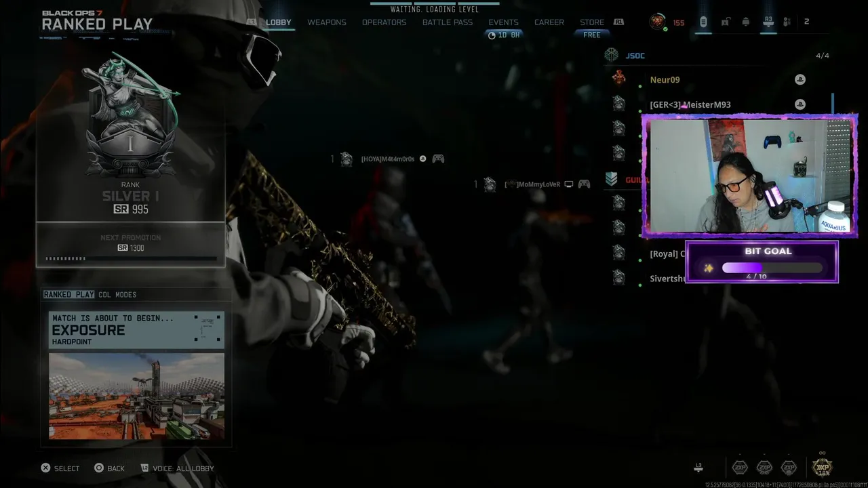Click the MoMmyLoVeR player name
Screen dimensions: 868x488
click(x=533, y=184)
